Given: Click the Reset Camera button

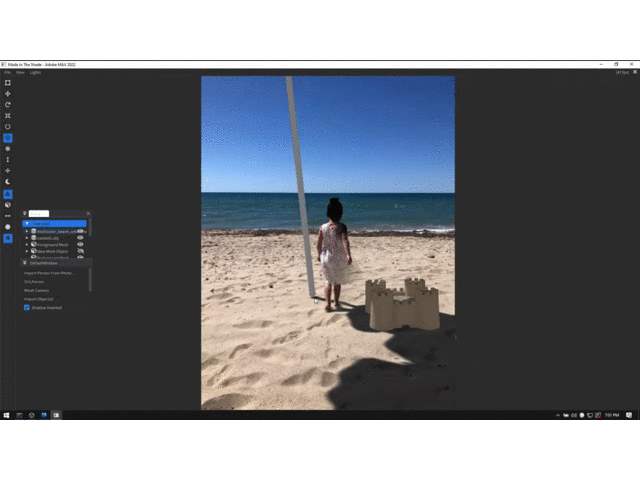Looking at the screenshot, I should pyautogui.click(x=37, y=290).
